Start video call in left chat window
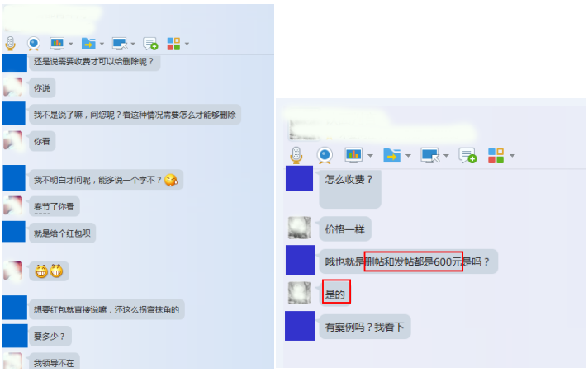 34,44
